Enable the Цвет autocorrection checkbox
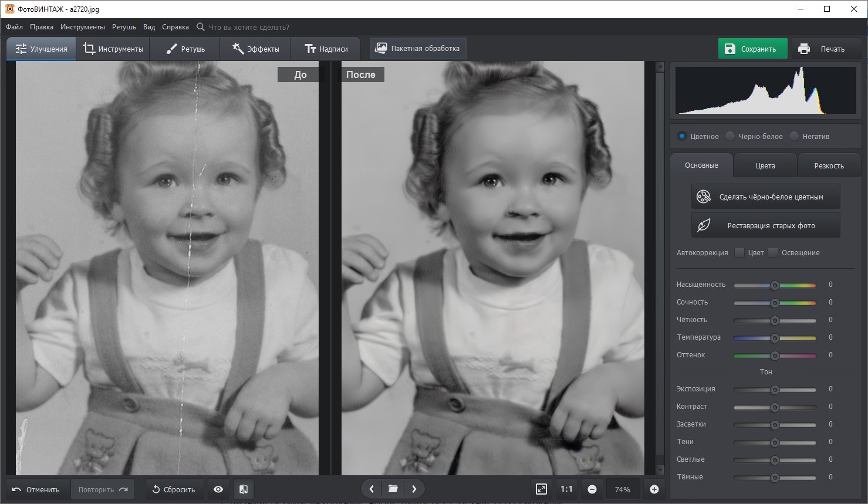 pos(739,252)
